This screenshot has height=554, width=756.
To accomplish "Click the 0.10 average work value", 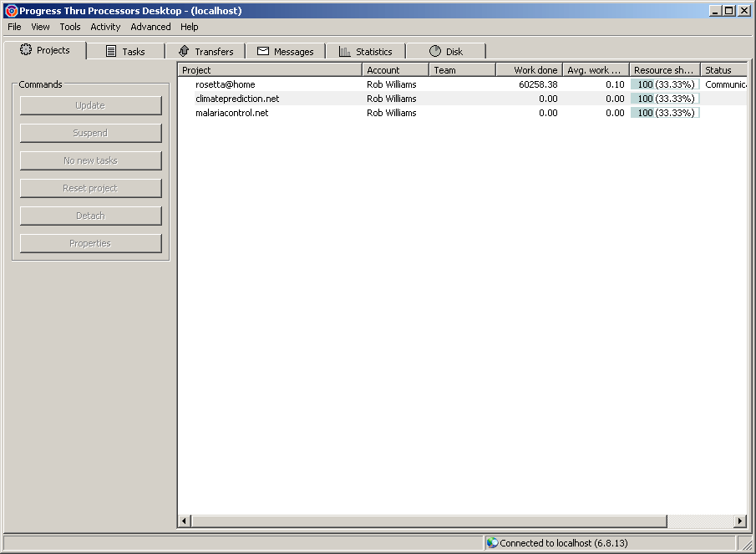I will 615,84.
